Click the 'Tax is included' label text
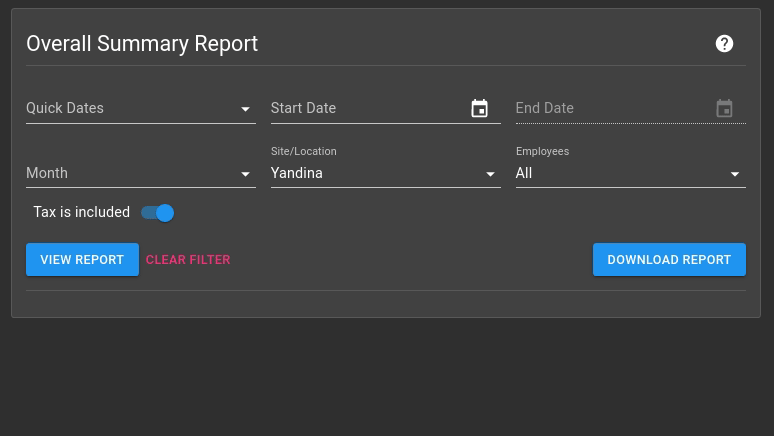Image resolution: width=774 pixels, height=436 pixels. click(x=82, y=213)
